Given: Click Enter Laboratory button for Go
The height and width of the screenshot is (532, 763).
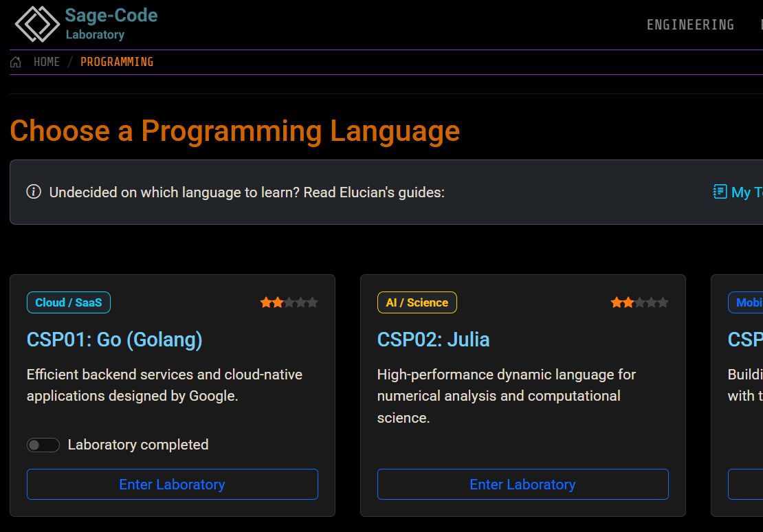Looking at the screenshot, I should [173, 485].
